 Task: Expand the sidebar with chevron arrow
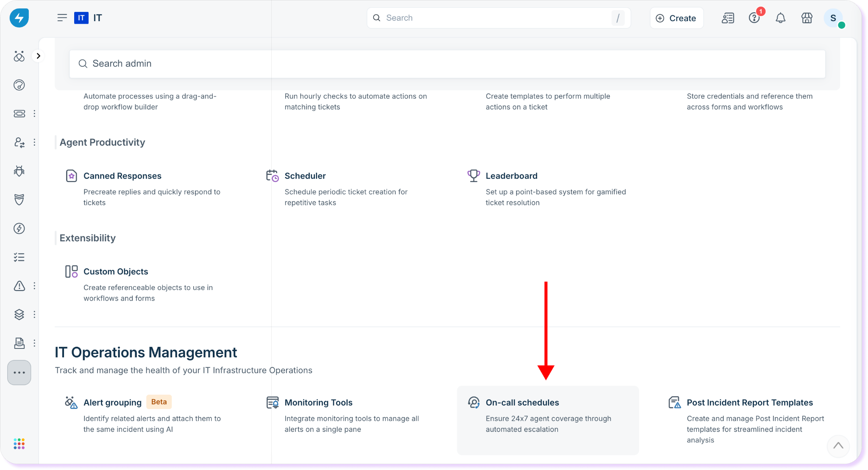(39, 56)
